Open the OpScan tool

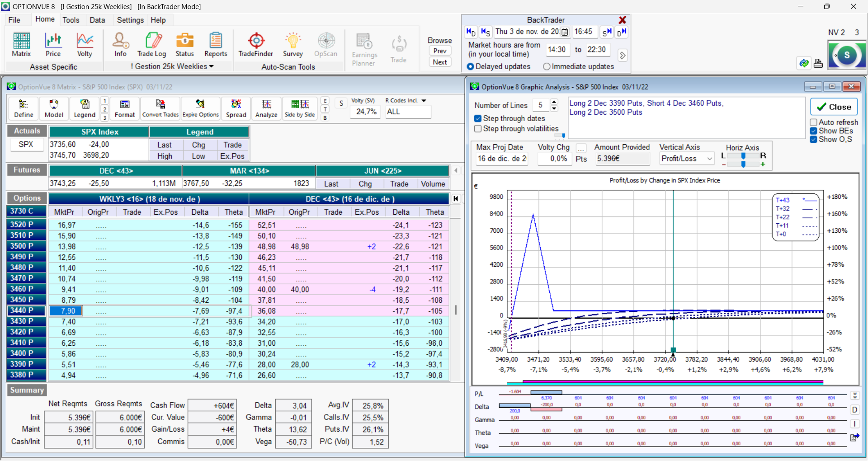pos(326,45)
